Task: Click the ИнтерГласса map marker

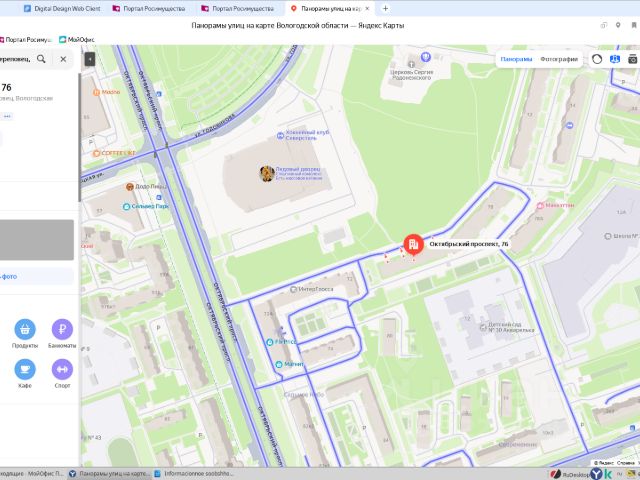Action: pos(293,289)
